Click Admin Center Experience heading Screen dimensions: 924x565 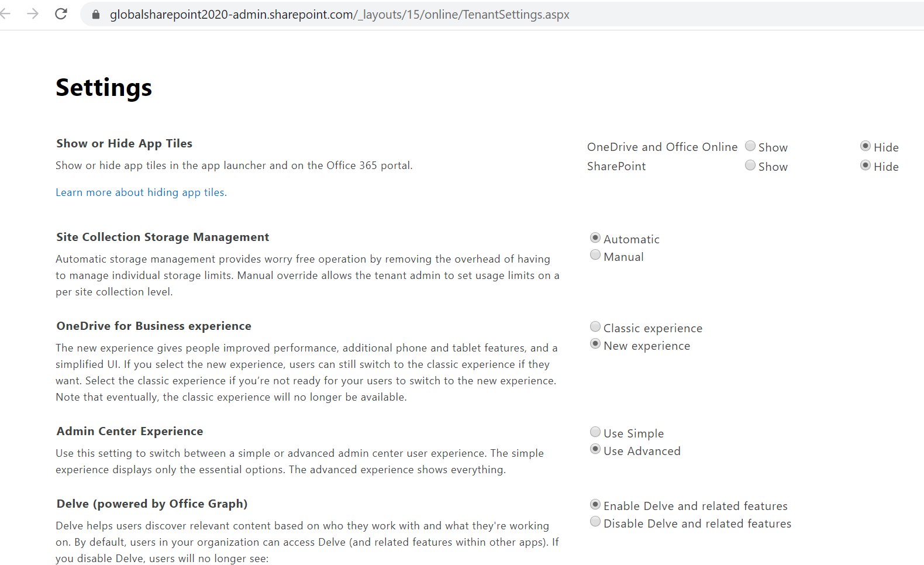click(x=130, y=432)
